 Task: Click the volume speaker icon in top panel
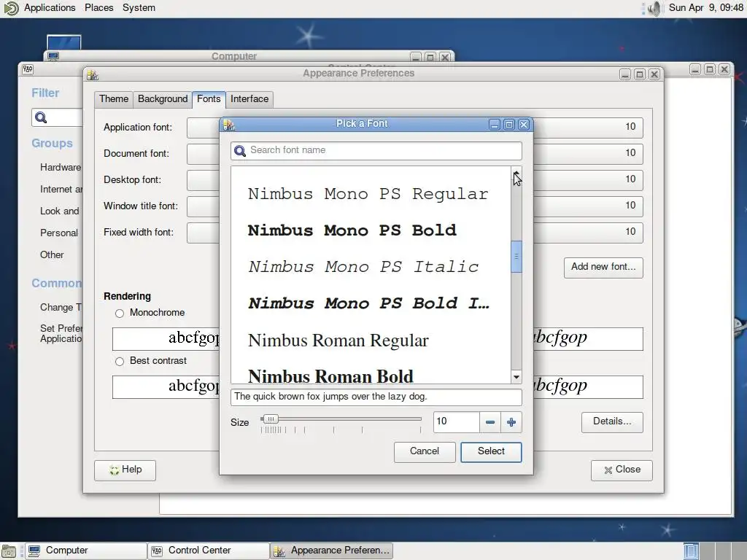[x=655, y=8]
